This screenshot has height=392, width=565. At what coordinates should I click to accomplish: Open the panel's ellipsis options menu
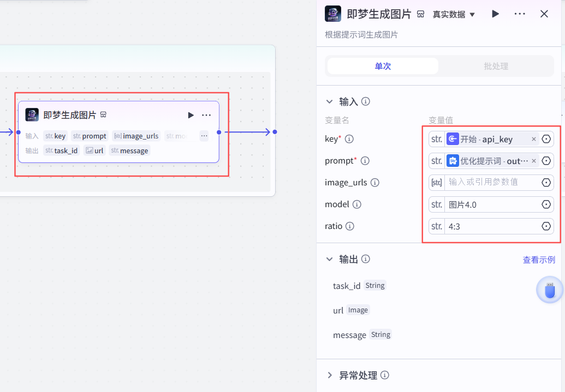tap(519, 14)
